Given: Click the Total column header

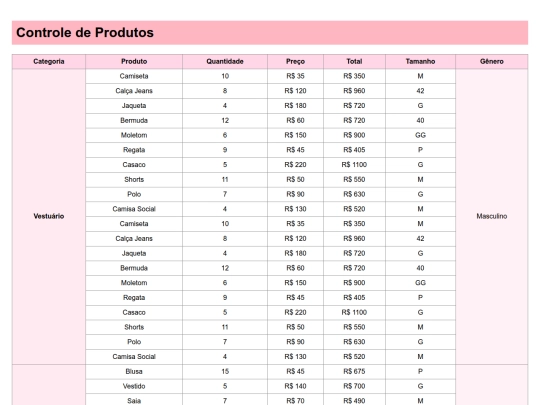Looking at the screenshot, I should (354, 61).
